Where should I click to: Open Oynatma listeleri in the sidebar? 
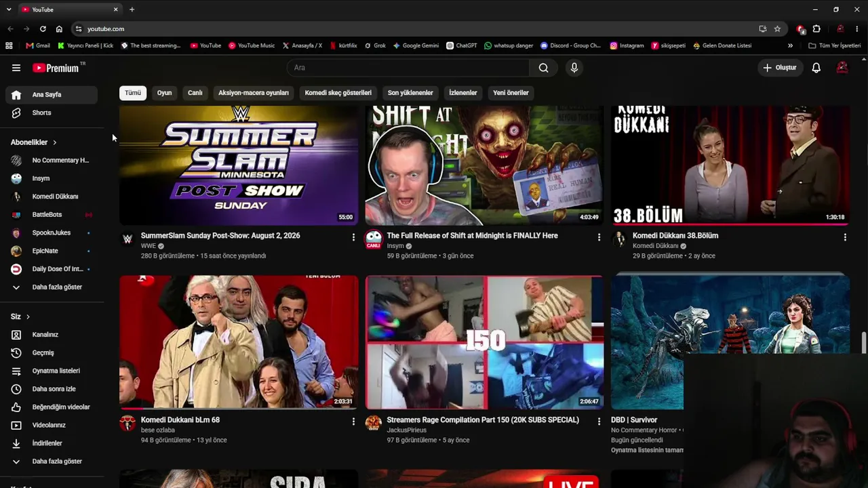click(x=52, y=371)
